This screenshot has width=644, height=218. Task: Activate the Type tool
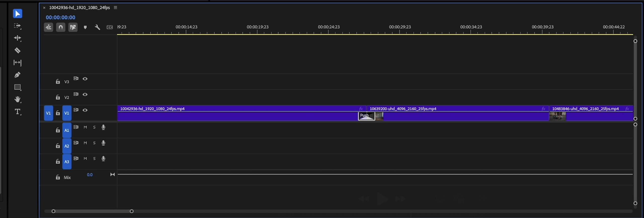pos(17,112)
